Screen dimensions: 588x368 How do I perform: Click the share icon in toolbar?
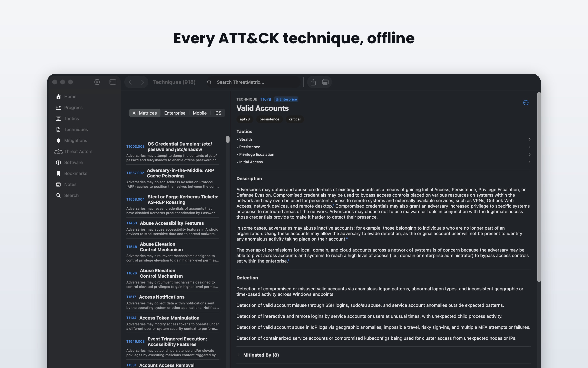313,82
